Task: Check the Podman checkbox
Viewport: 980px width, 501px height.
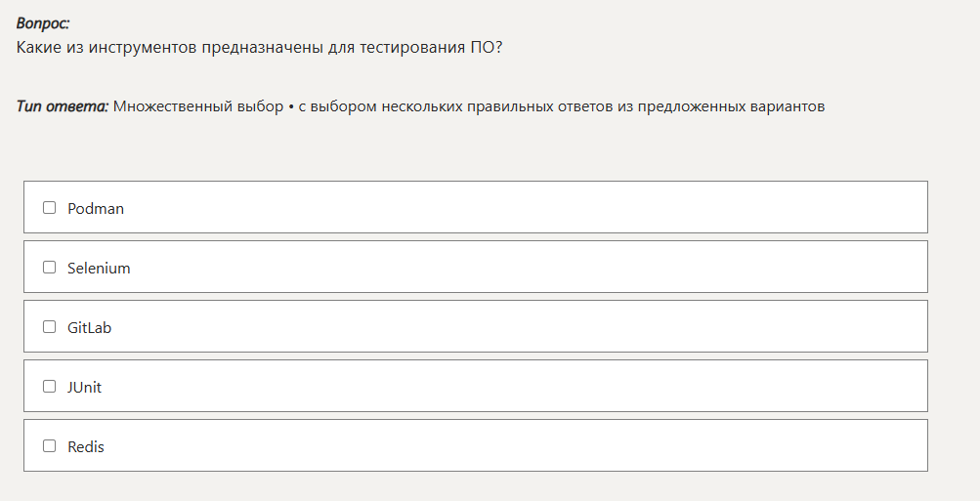Action: (49, 208)
